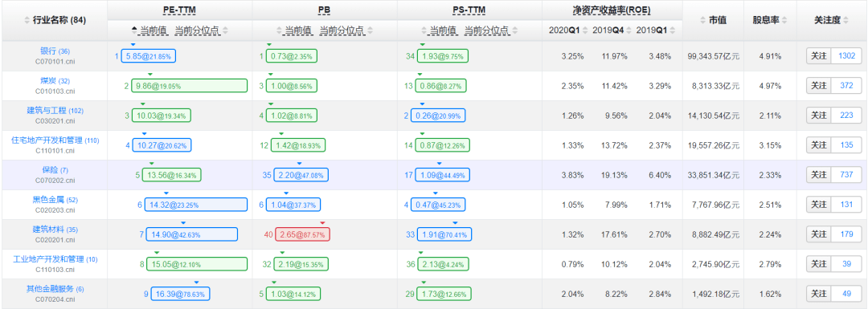Select the 2019Q4 ROE column header
The height and width of the screenshot is (309, 868).
608,30
